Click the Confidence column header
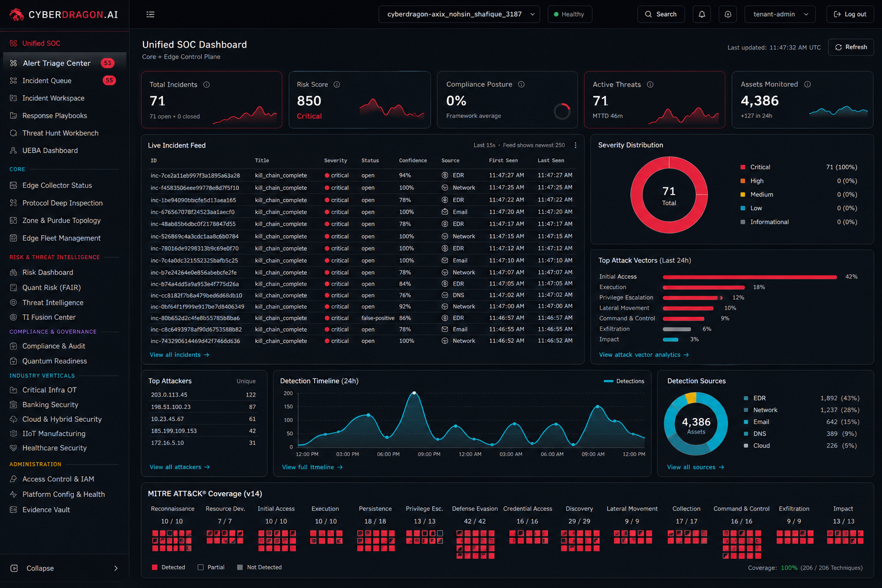The width and height of the screenshot is (882, 588). point(413,161)
